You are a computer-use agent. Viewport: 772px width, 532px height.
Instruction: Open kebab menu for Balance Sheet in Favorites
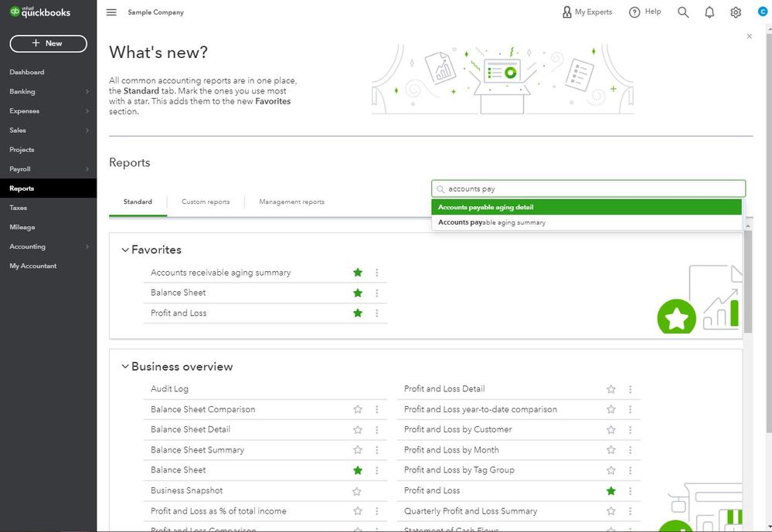tap(377, 293)
